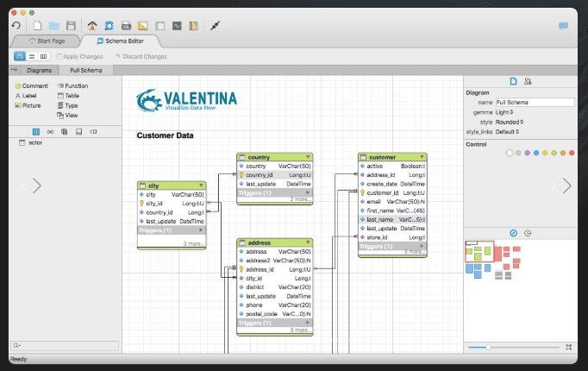Open the Full Schema tab
Image resolution: width=588 pixels, height=371 pixels.
86,70
